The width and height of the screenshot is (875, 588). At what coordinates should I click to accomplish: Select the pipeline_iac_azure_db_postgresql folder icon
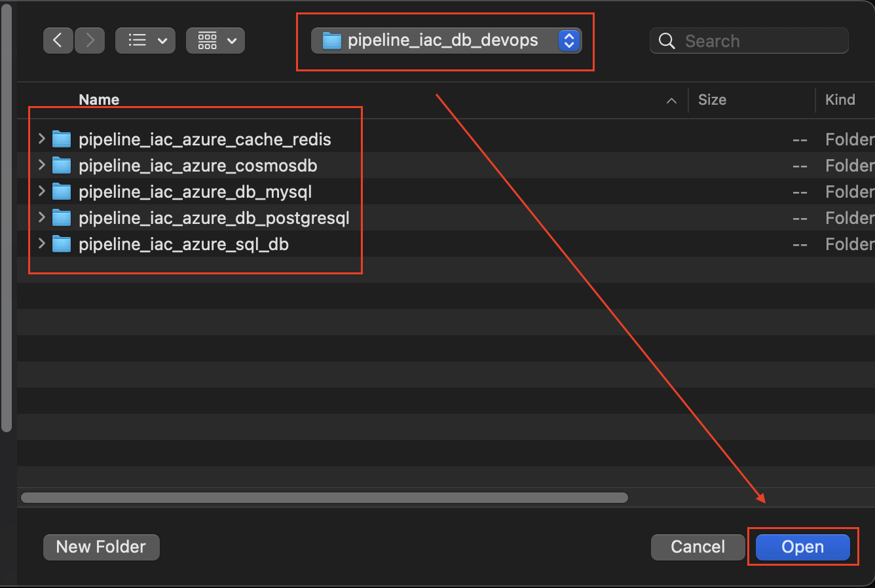point(62,218)
